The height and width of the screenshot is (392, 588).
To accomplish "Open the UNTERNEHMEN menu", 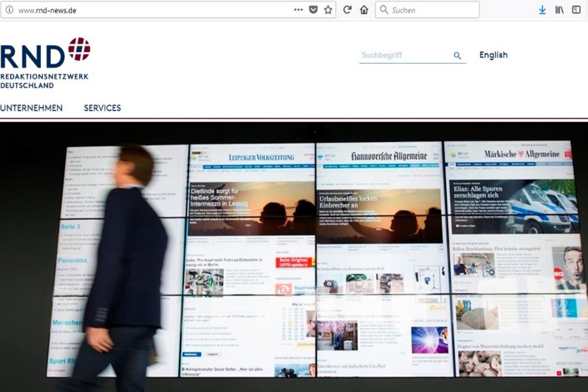I will pyautogui.click(x=31, y=108).
